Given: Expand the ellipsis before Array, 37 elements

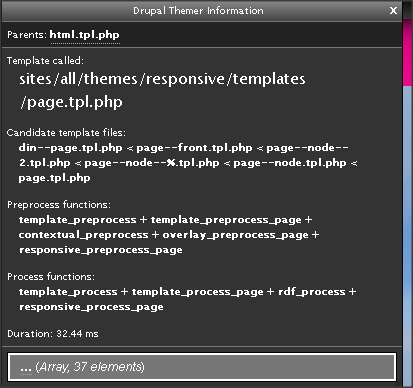Looking at the screenshot, I should 26,368.
